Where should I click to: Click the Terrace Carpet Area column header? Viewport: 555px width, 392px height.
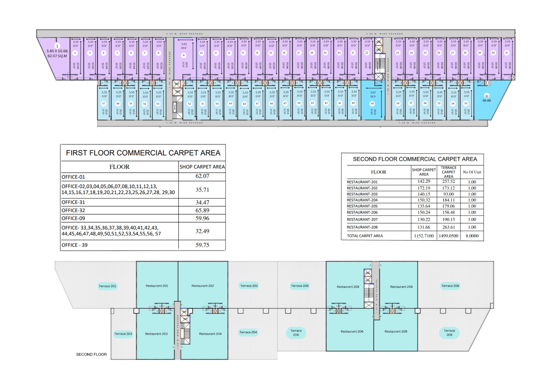(x=448, y=172)
